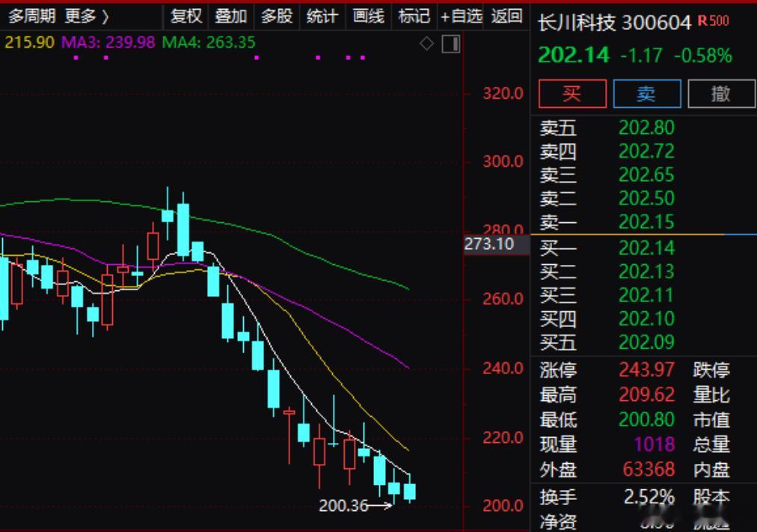Click the 总量 total volume label

[x=711, y=444]
